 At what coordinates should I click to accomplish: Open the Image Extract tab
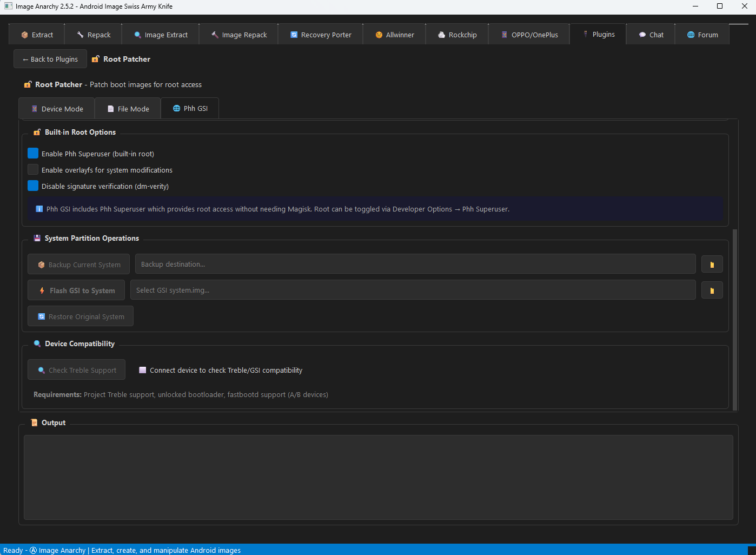pos(160,34)
